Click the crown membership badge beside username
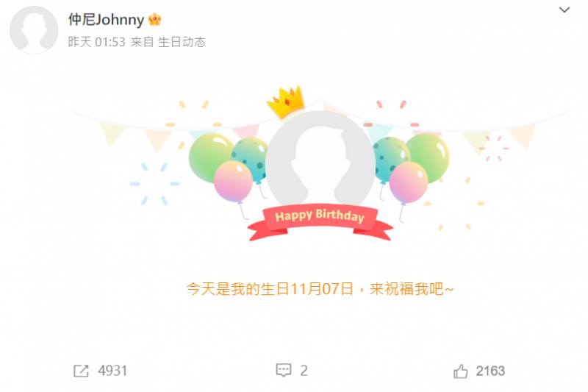Image resolution: width=588 pixels, height=392 pixels. pos(154,19)
